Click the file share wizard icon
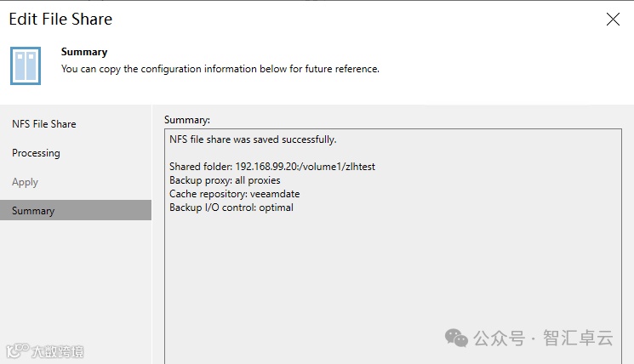 click(26, 65)
